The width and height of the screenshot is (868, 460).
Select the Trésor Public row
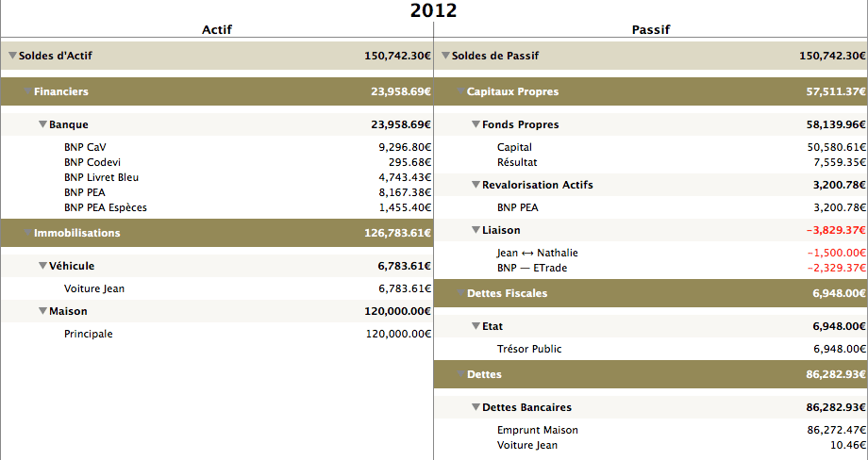(x=651, y=349)
